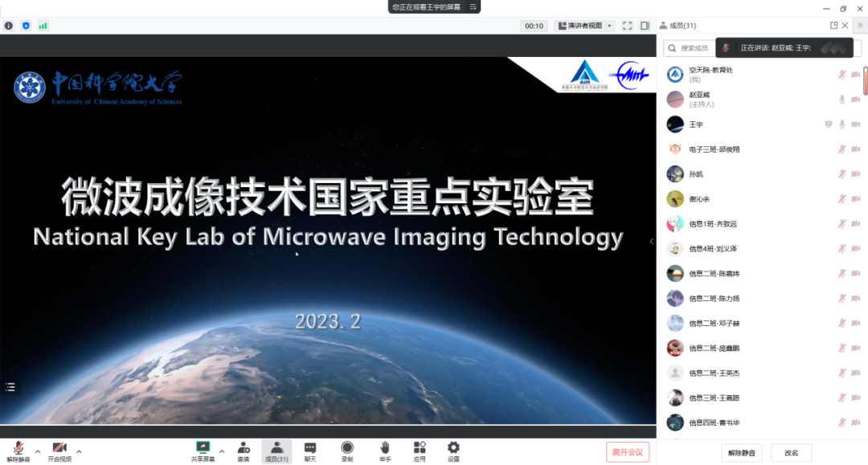Turn on video (开启视频) in toolbar

coord(59,451)
